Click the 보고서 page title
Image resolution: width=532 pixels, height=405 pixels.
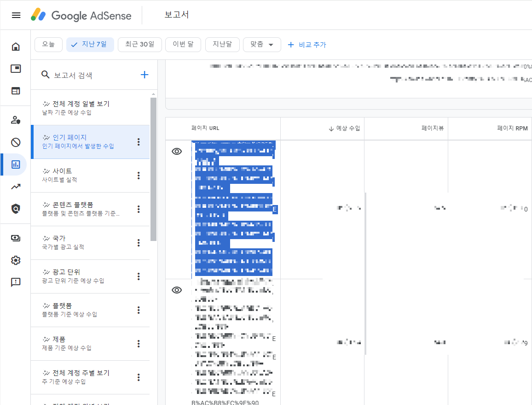point(176,15)
